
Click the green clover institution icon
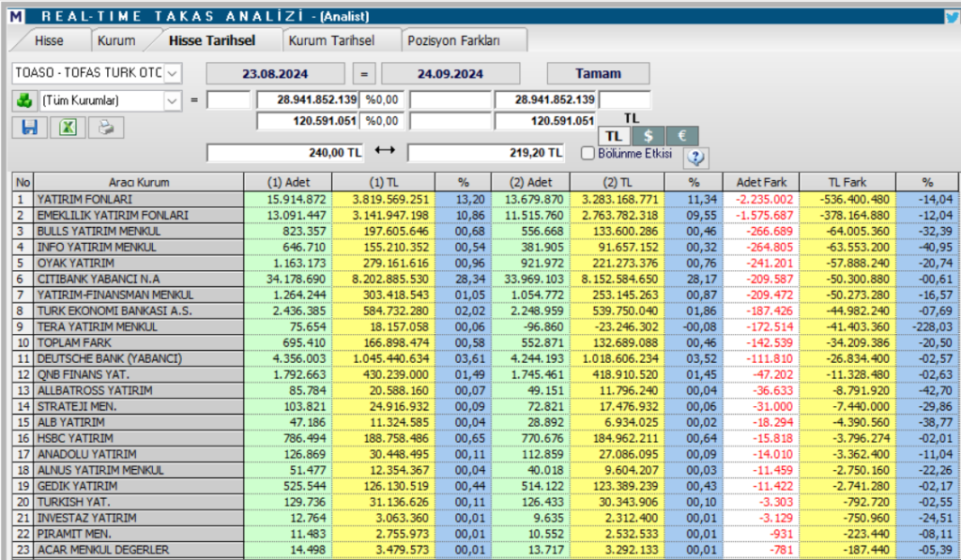point(24,100)
